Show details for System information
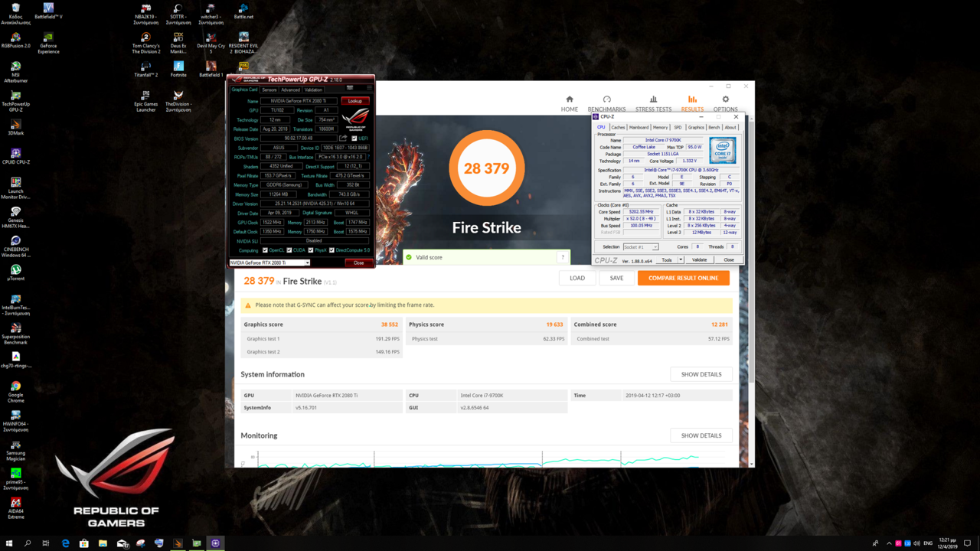 [701, 374]
